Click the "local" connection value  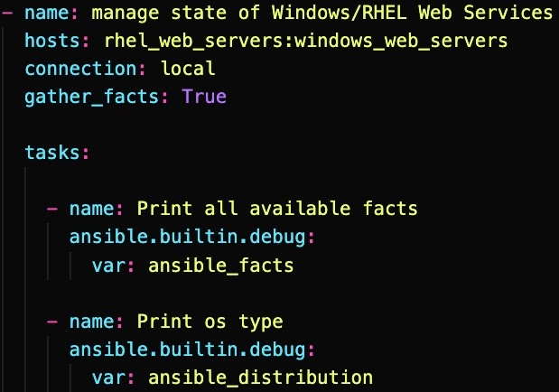click(x=188, y=69)
